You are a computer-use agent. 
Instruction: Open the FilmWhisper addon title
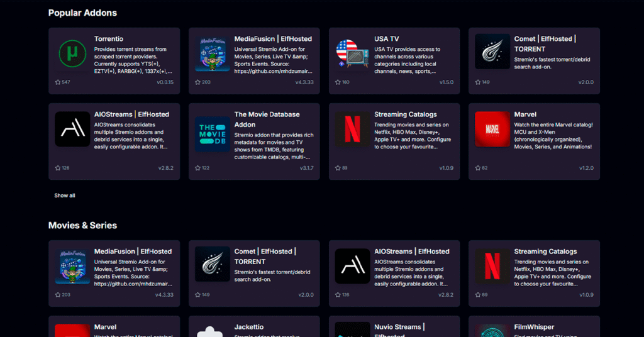(534, 327)
